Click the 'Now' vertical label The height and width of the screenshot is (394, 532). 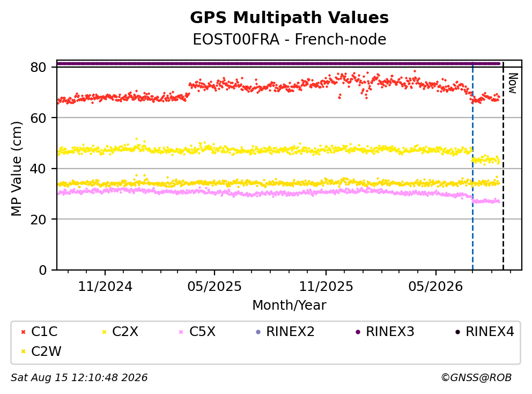(x=513, y=83)
